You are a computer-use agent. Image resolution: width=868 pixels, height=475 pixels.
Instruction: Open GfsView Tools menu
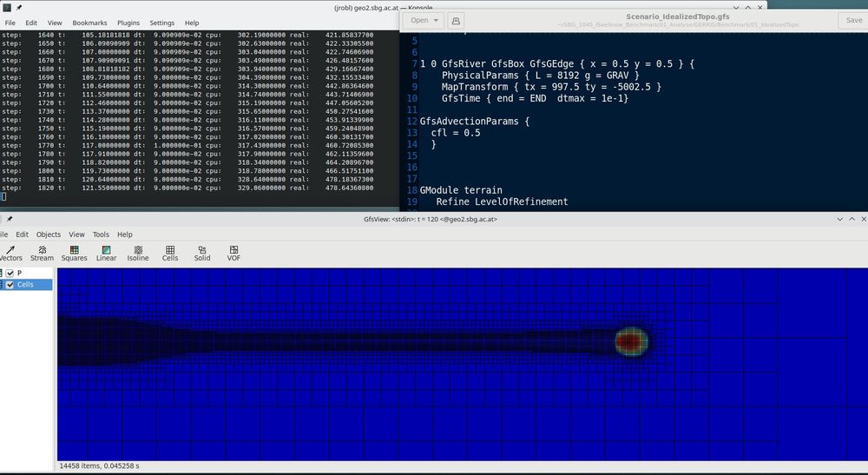click(101, 234)
